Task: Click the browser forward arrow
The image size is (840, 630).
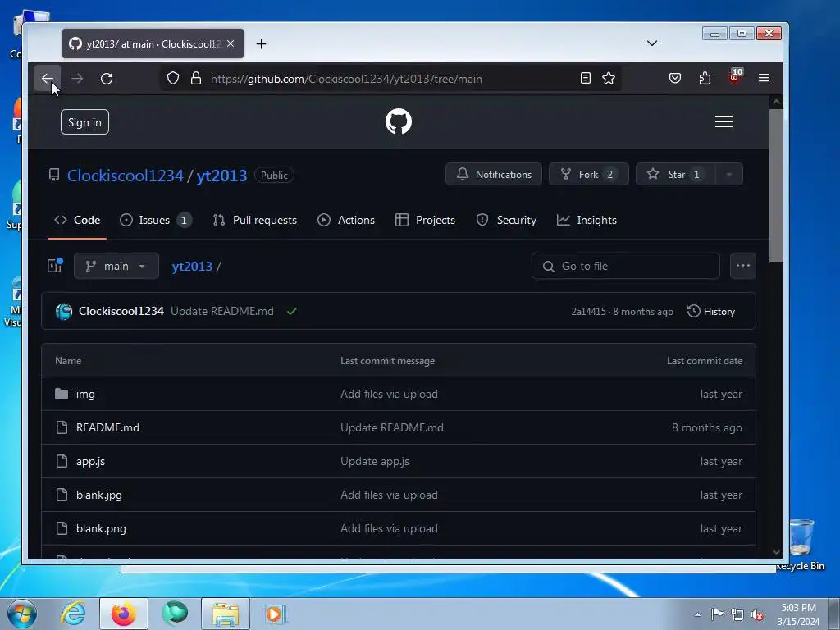Action: pos(77,79)
